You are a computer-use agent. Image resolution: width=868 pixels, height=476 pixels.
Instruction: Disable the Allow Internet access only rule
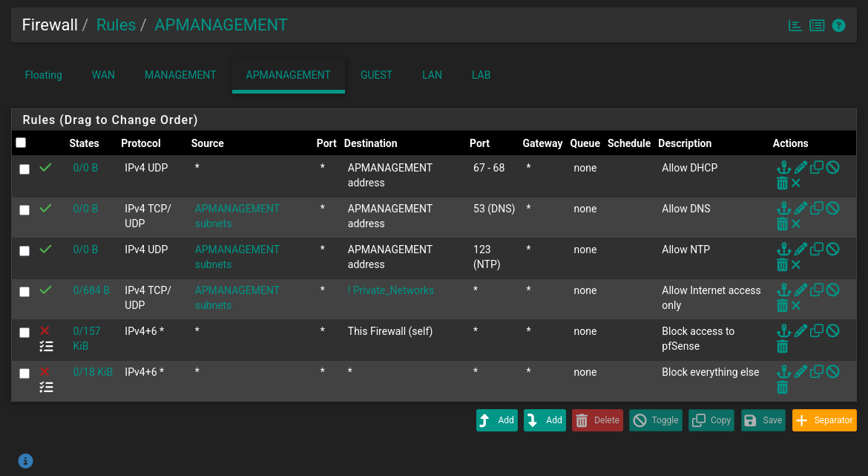833,290
